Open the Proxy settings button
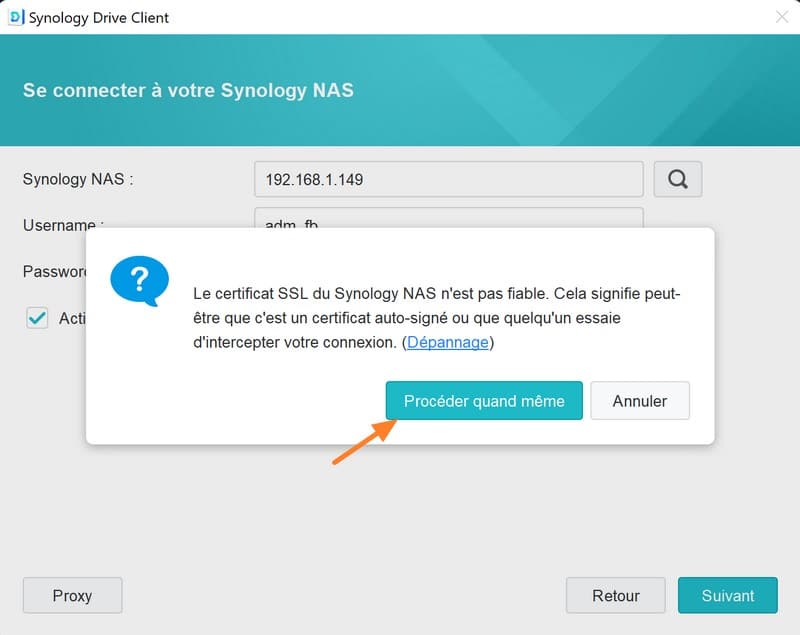The image size is (800, 635). pos(72,595)
